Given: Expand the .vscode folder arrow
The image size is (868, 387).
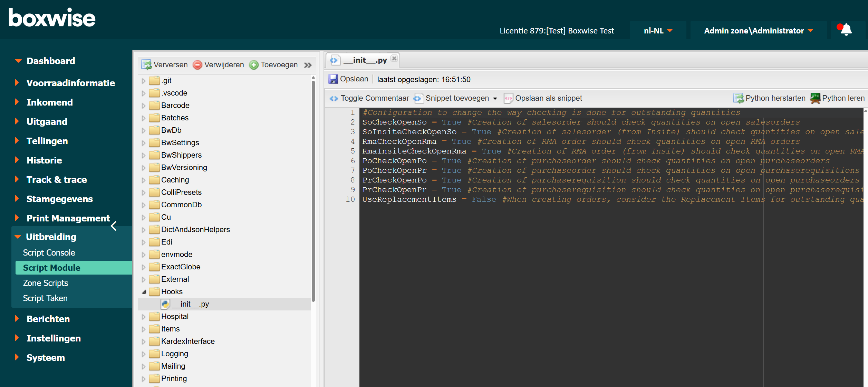Looking at the screenshot, I should [143, 93].
